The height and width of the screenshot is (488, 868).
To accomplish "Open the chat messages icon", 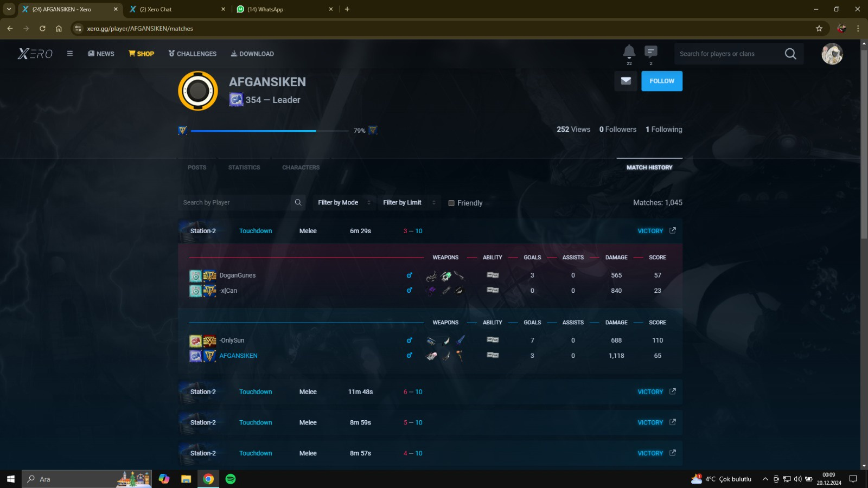I will [651, 52].
